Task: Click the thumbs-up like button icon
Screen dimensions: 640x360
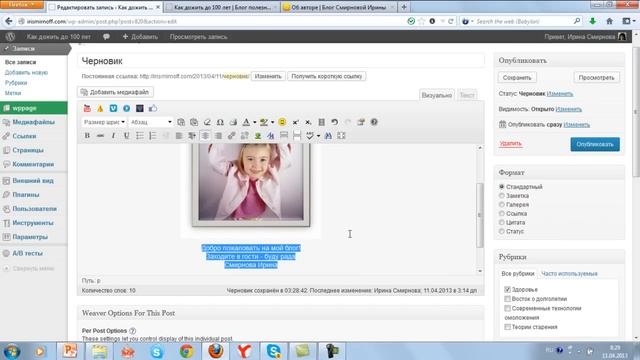Action: pos(153,108)
